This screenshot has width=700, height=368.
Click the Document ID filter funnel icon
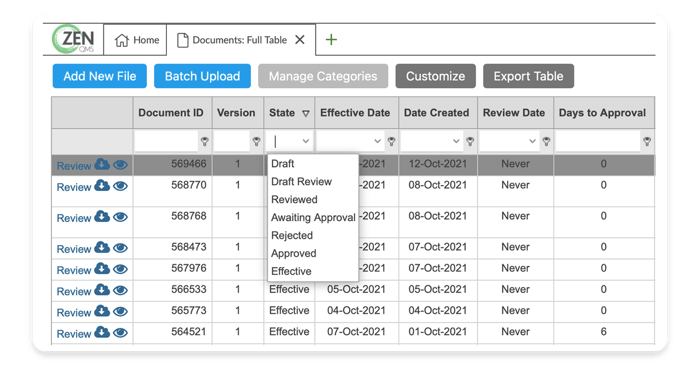(x=204, y=142)
